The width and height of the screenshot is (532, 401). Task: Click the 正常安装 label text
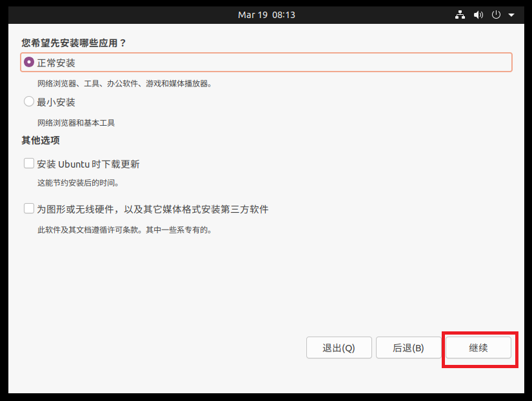click(x=56, y=63)
